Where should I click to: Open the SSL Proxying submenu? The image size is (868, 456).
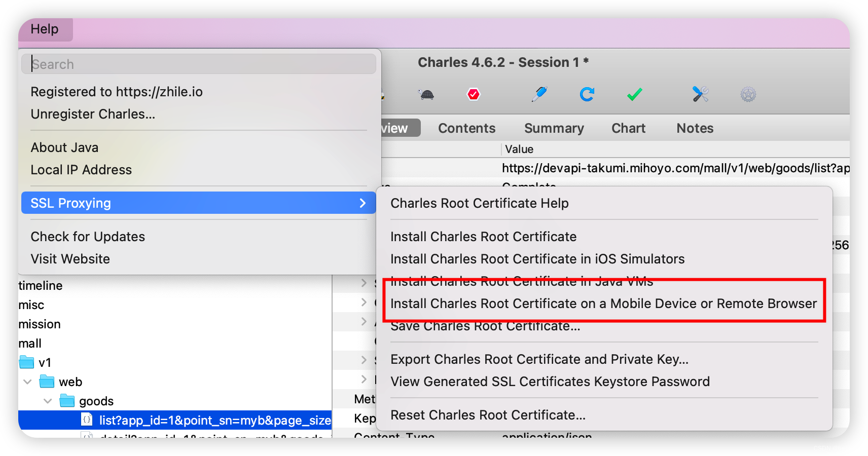pyautogui.click(x=199, y=203)
